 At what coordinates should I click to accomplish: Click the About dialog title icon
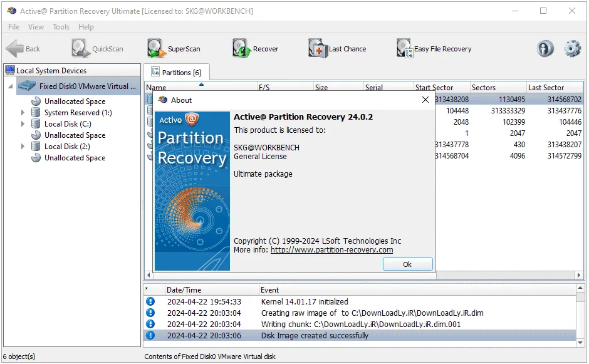[x=163, y=100]
